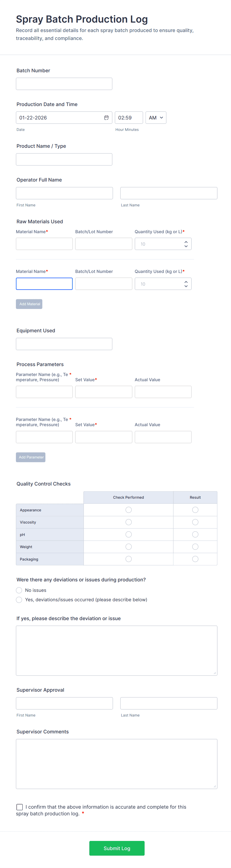Click the Supervisor Comments text area

coord(116,763)
